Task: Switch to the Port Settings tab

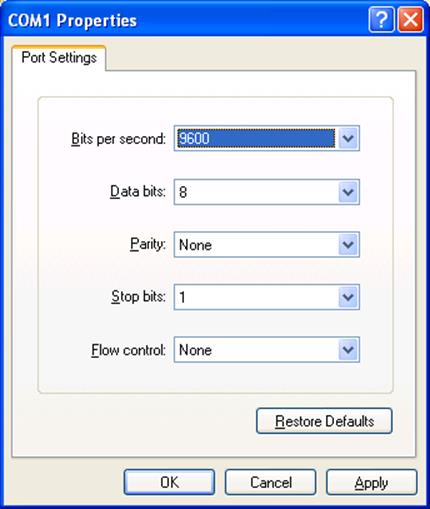Action: pos(59,58)
